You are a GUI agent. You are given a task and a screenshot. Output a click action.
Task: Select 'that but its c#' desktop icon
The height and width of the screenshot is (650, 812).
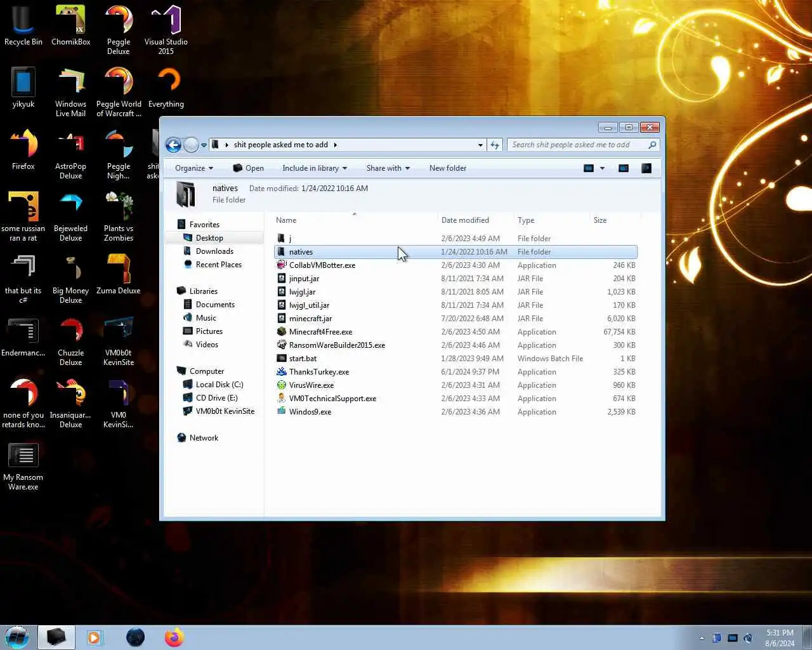pyautogui.click(x=23, y=279)
